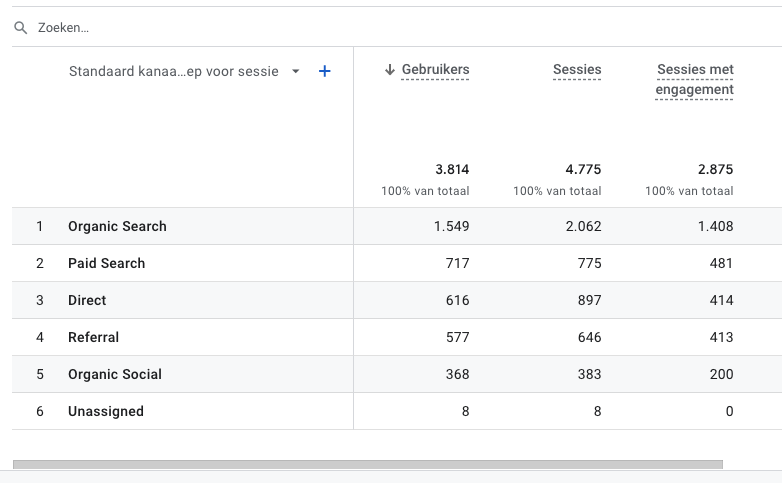This screenshot has width=782, height=483.
Task: Click the blue plus add dimension icon
Action: [x=324, y=71]
